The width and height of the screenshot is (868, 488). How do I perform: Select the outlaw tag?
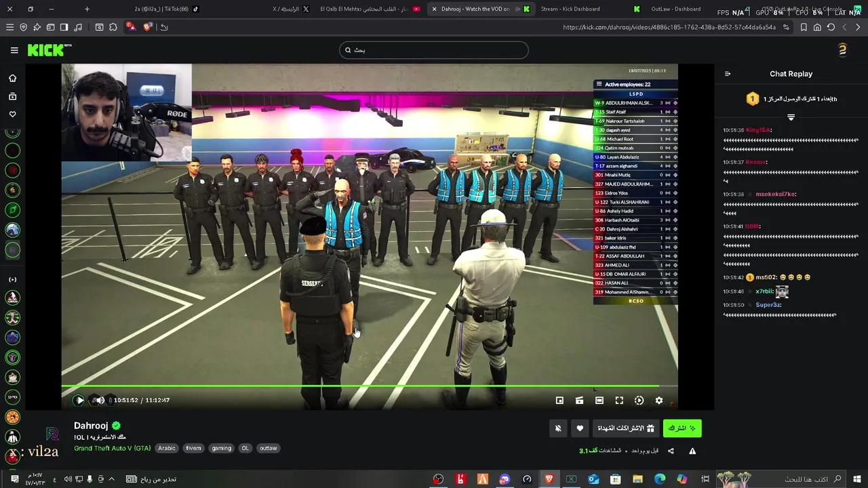coord(268,448)
